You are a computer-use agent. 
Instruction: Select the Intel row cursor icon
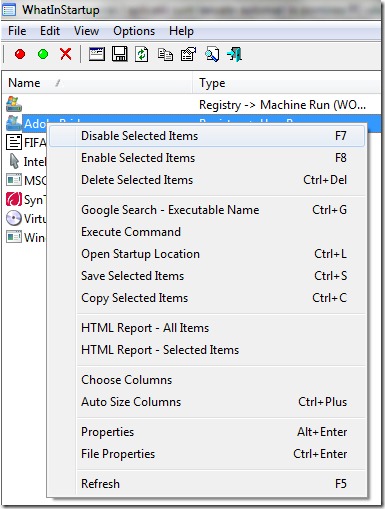(14, 161)
